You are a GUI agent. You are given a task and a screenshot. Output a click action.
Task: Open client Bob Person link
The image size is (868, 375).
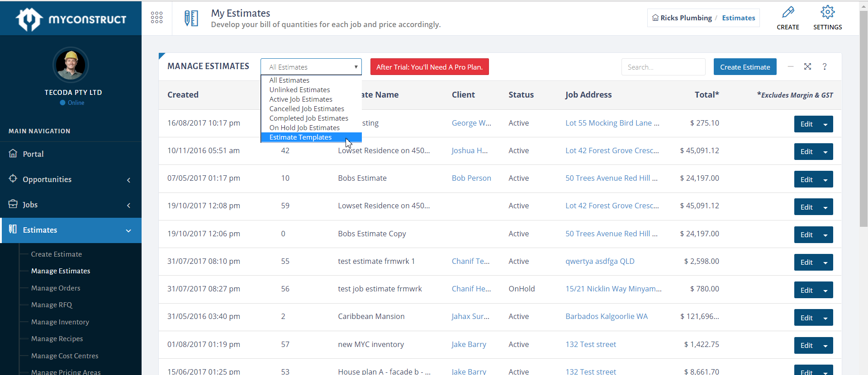[471, 178]
